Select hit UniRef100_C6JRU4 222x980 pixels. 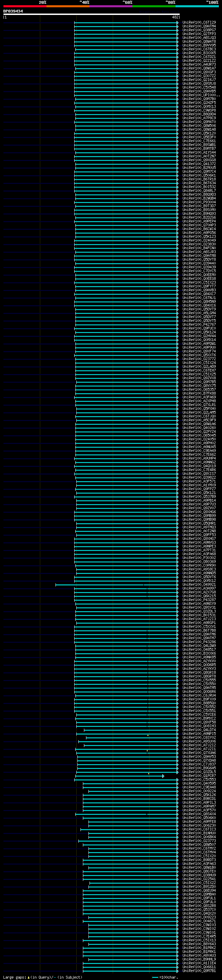[x=199, y=696]
